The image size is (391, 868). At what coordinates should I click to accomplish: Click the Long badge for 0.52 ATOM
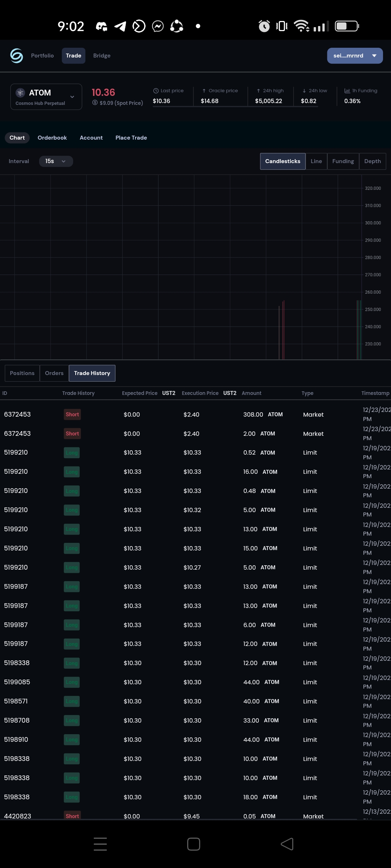tap(72, 453)
